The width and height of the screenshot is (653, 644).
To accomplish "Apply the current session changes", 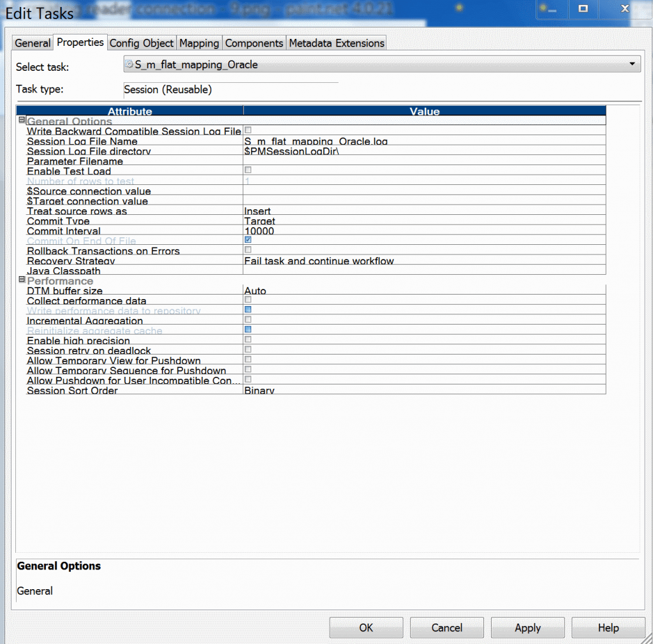I will (x=527, y=627).
